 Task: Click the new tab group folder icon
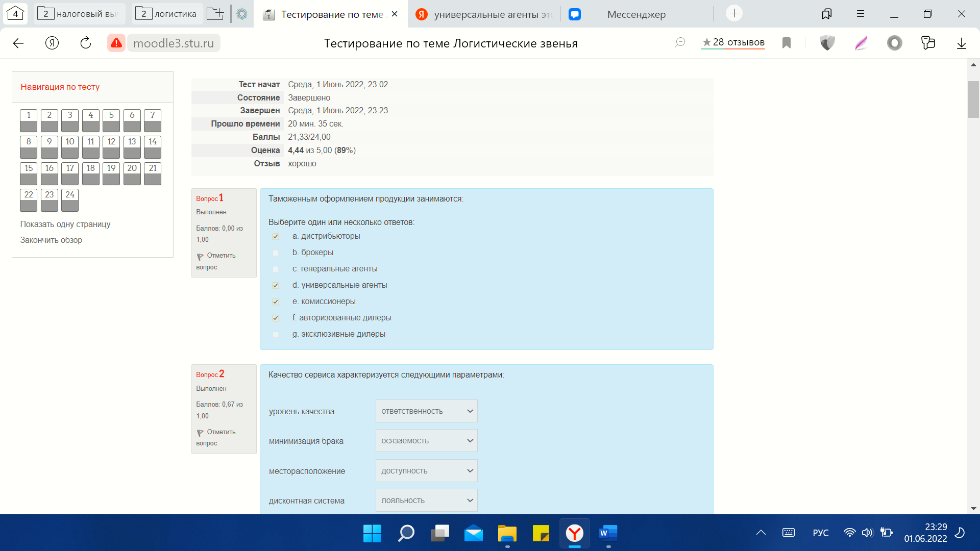coord(215,14)
